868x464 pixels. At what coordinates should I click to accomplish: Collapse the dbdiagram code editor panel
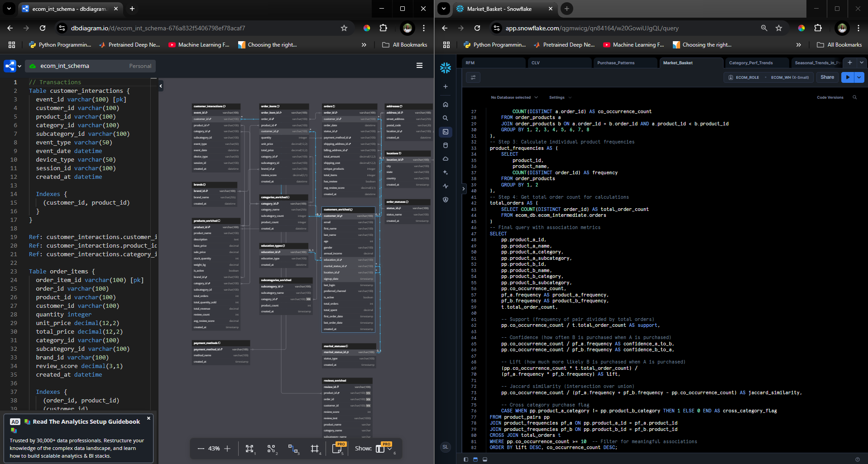160,86
